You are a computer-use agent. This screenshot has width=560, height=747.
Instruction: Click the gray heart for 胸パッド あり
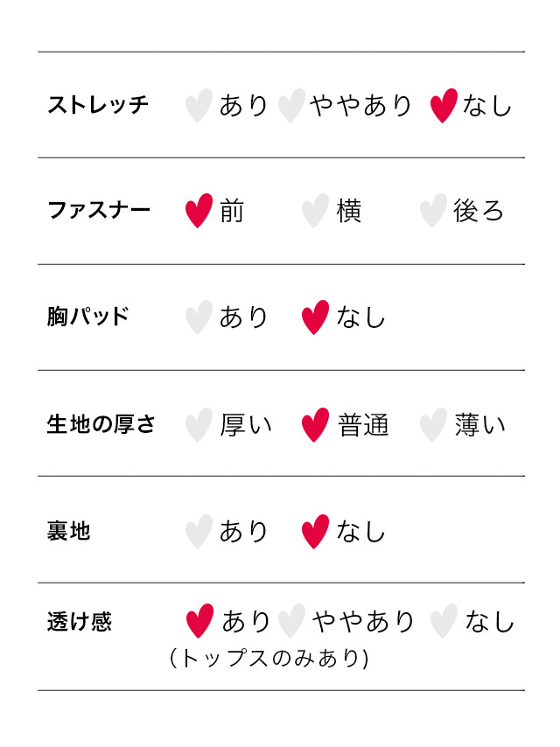[199, 318]
